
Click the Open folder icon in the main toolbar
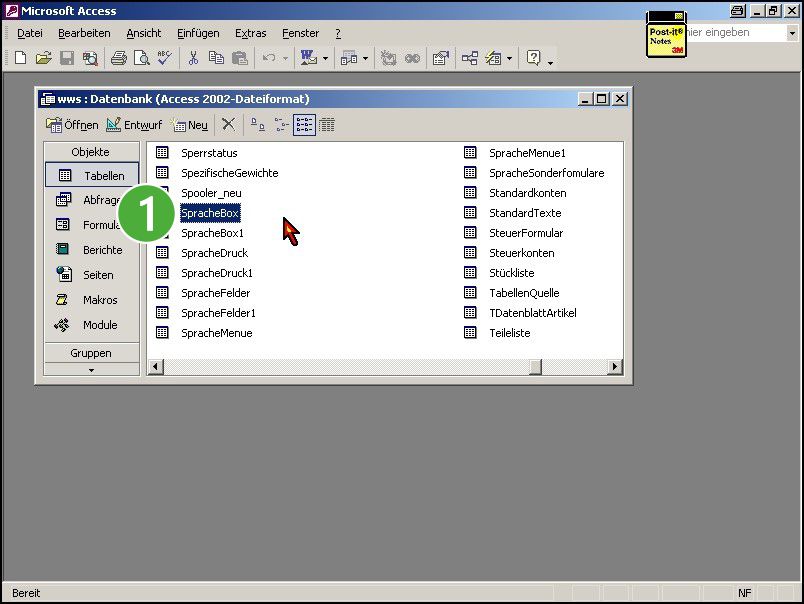[x=44, y=58]
